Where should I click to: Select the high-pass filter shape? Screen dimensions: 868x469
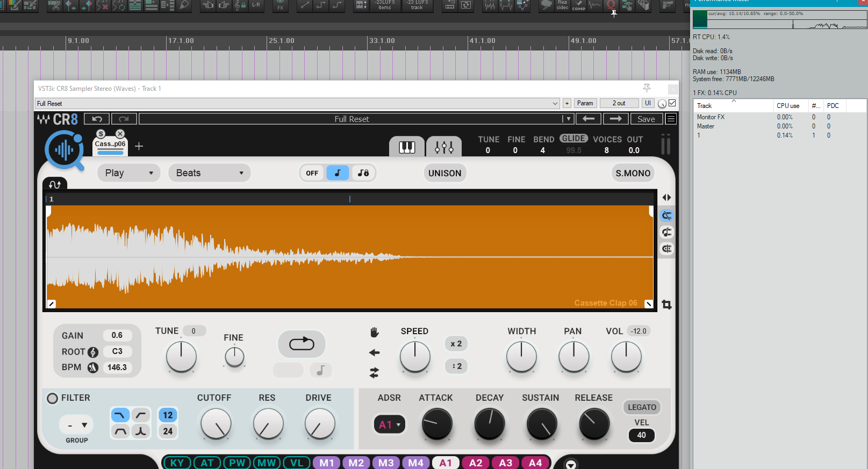click(141, 415)
